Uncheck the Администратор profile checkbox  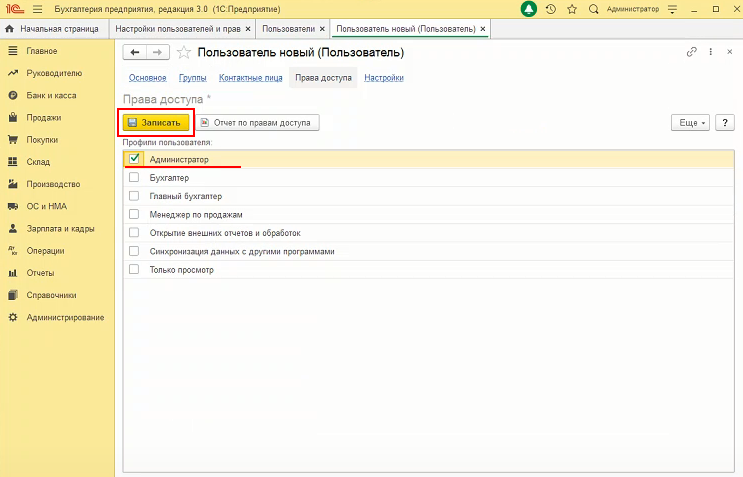point(134,159)
